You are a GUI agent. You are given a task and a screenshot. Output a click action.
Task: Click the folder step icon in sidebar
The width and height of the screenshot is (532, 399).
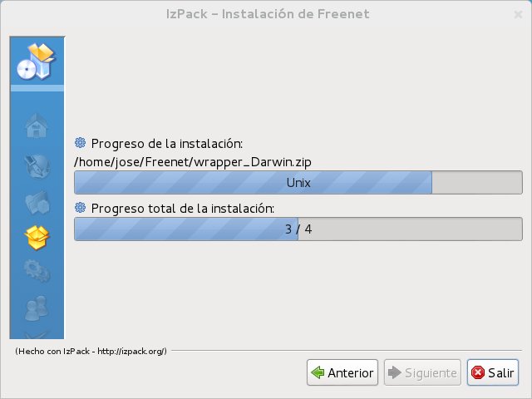click(37, 202)
